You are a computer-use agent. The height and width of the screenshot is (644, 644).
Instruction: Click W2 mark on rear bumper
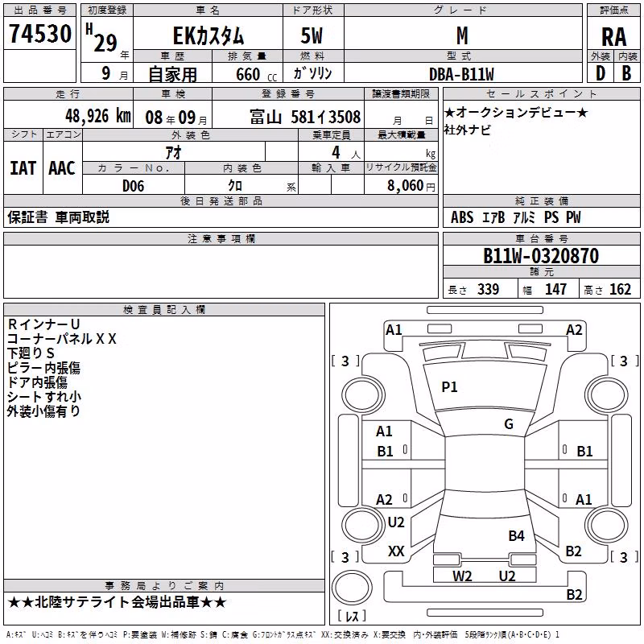tap(462, 576)
